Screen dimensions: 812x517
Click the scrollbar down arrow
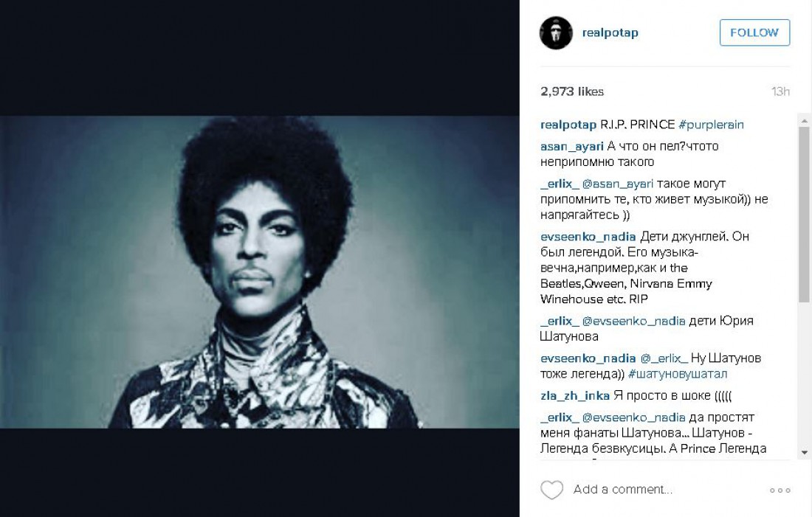click(x=804, y=452)
